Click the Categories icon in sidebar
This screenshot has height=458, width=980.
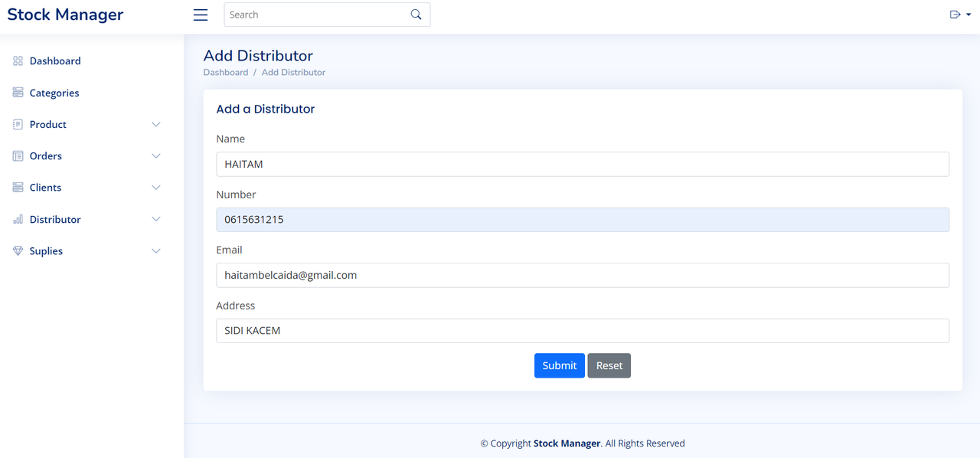click(x=18, y=93)
